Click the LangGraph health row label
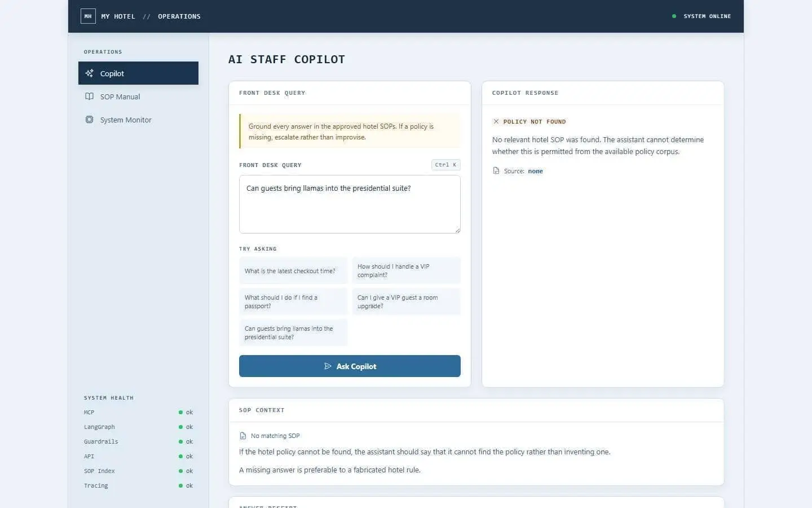Screen dimensions: 812x508 coord(99,427)
